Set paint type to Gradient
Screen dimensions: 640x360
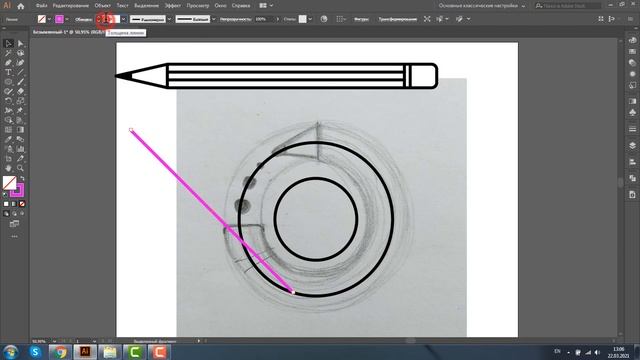point(14,204)
